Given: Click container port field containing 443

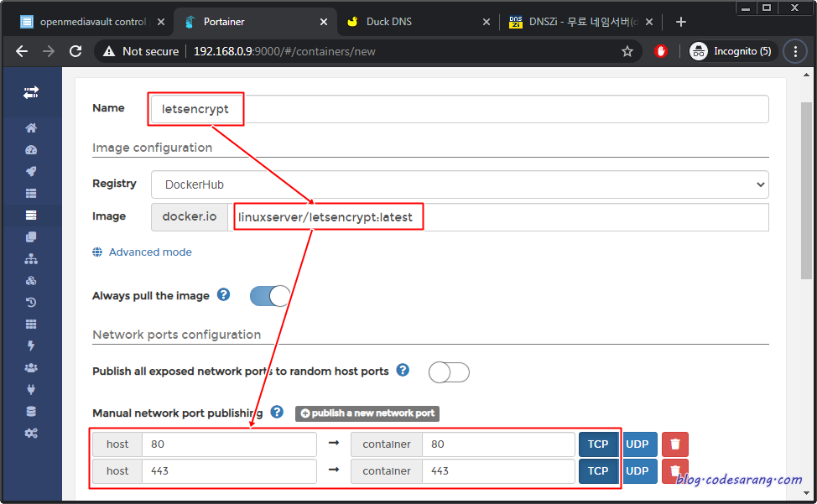Looking at the screenshot, I should click(x=498, y=470).
